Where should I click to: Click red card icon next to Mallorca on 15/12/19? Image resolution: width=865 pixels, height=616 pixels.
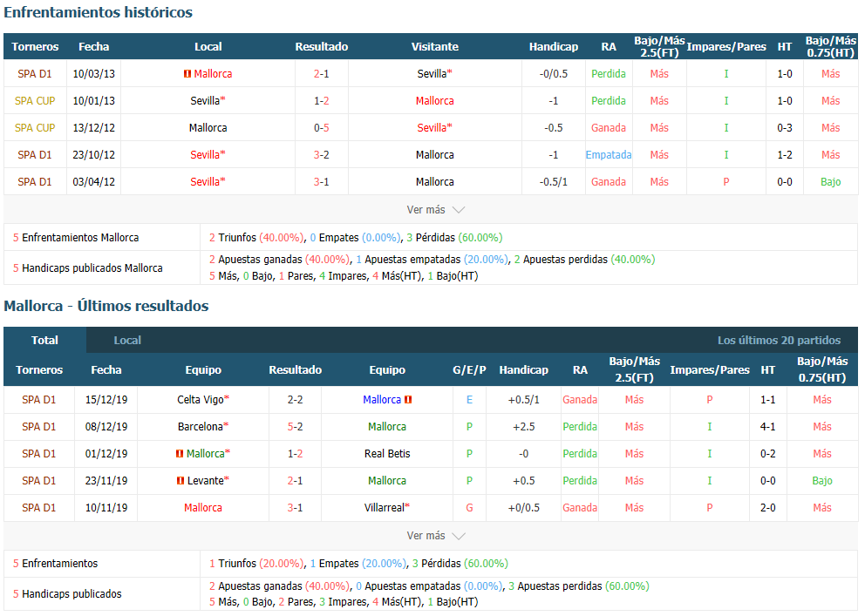(x=408, y=399)
